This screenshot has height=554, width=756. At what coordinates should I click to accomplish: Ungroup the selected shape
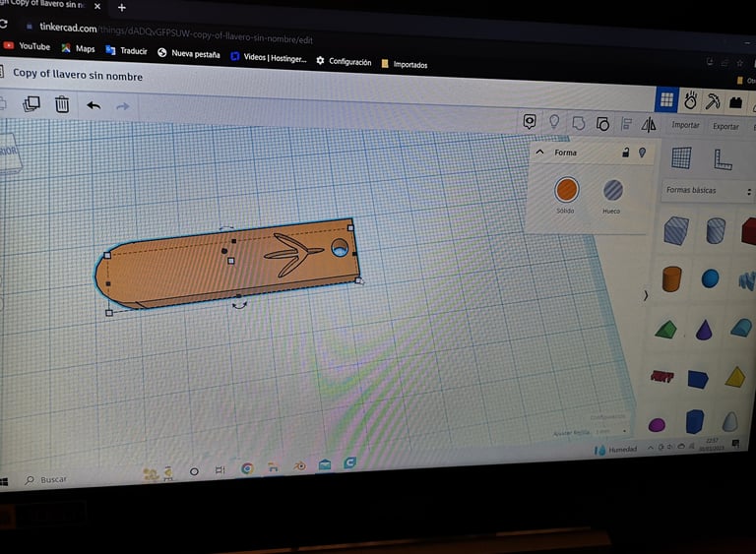click(602, 124)
